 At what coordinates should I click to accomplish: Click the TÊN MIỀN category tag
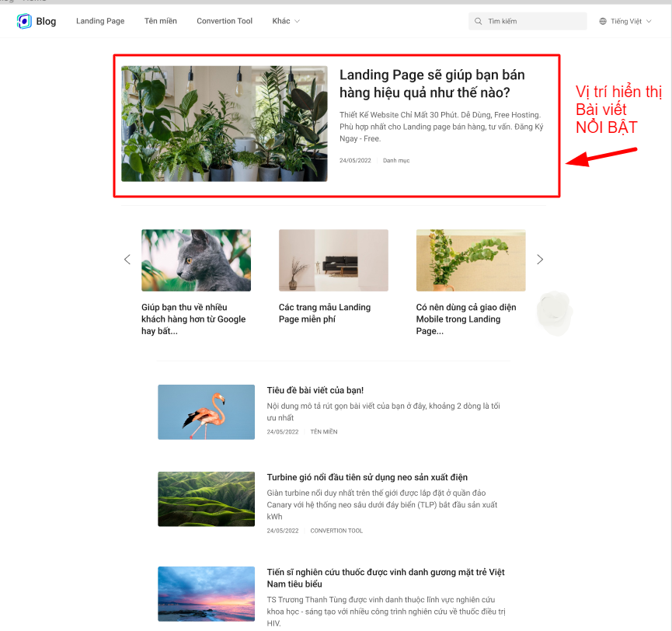click(x=324, y=431)
